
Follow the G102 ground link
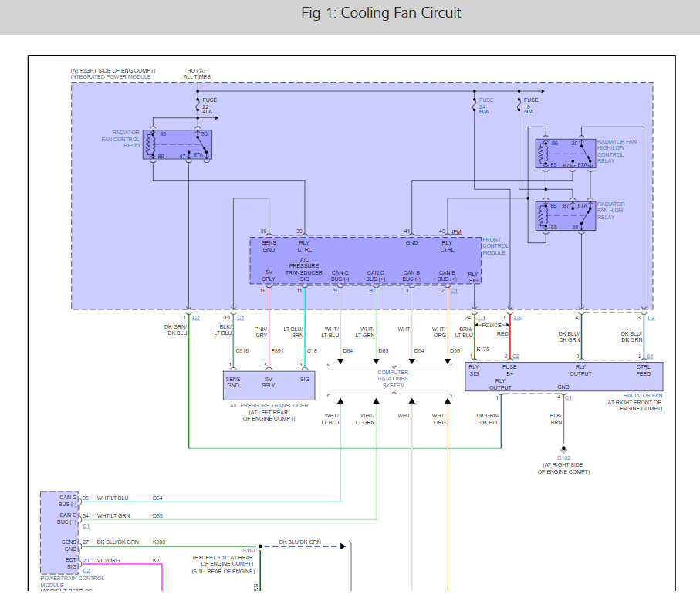pos(563,458)
